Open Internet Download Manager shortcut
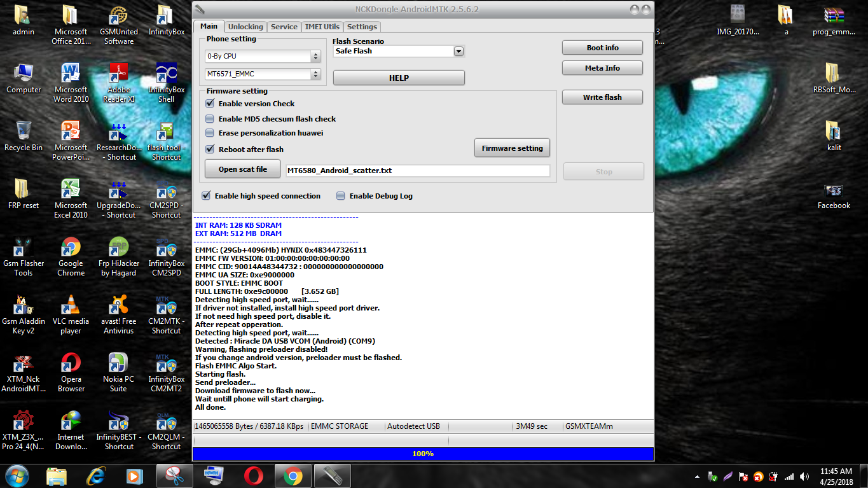The width and height of the screenshot is (868, 488). [71, 430]
